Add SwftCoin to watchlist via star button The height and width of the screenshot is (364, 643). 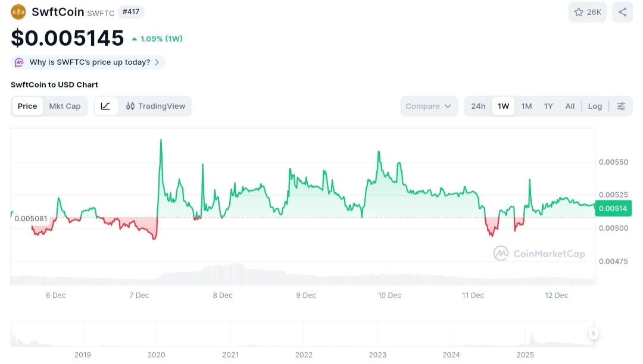[x=587, y=12]
